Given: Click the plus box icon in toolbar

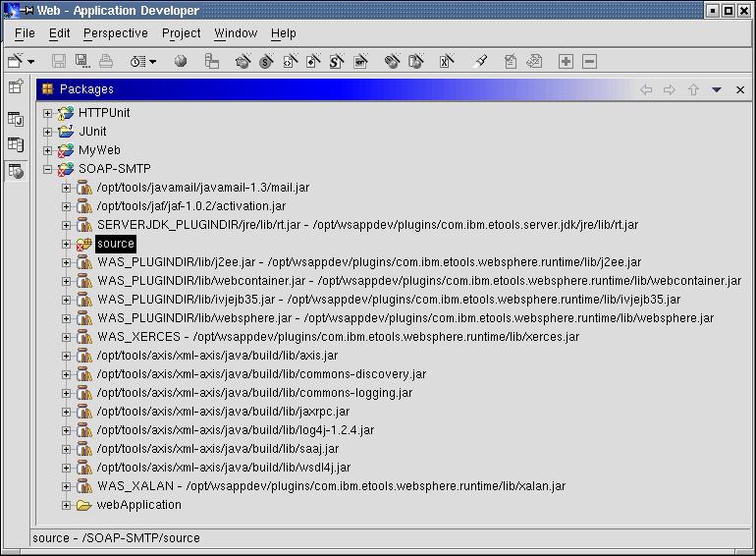Looking at the screenshot, I should [x=566, y=61].
